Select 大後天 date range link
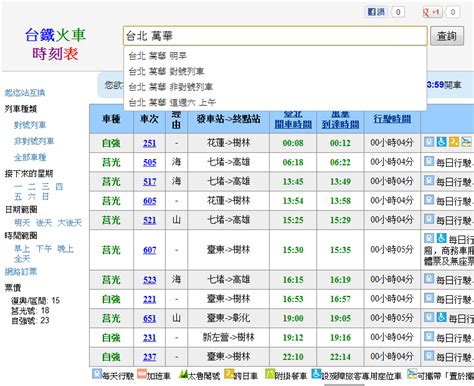This screenshot has width=474, height=386. pos(70,222)
